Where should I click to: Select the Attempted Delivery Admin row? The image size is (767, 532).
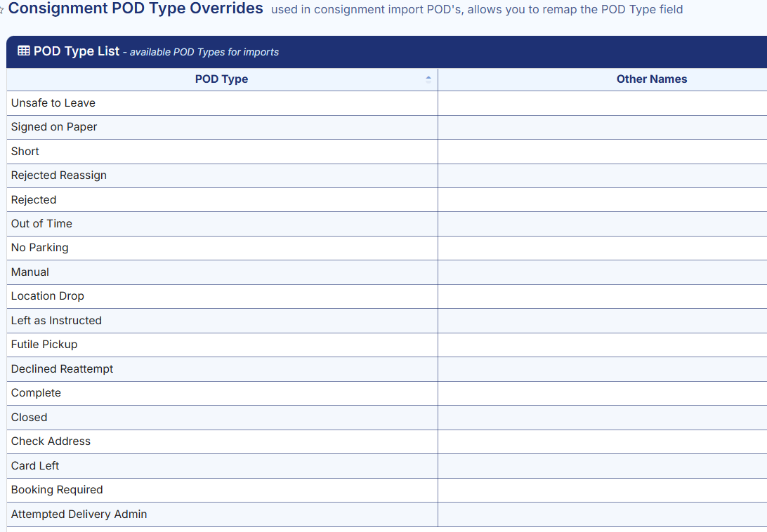click(x=79, y=514)
